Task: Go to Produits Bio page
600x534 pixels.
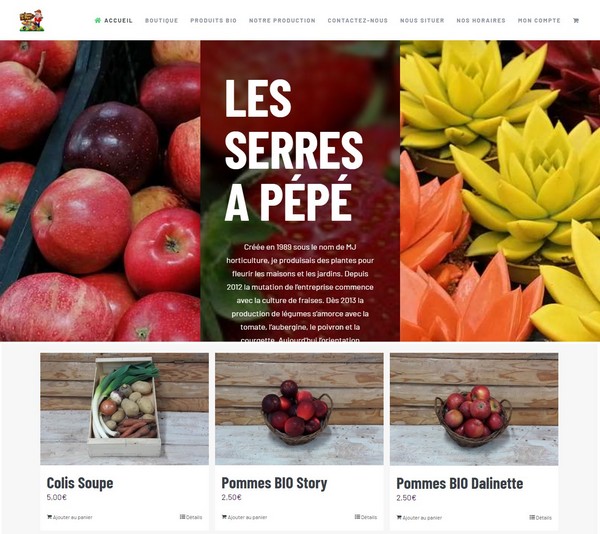Action: click(214, 20)
